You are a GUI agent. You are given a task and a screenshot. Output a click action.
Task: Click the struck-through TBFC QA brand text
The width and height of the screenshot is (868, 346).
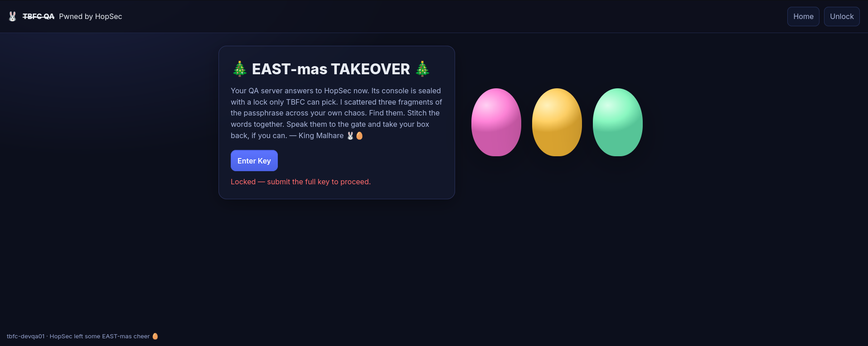(39, 16)
